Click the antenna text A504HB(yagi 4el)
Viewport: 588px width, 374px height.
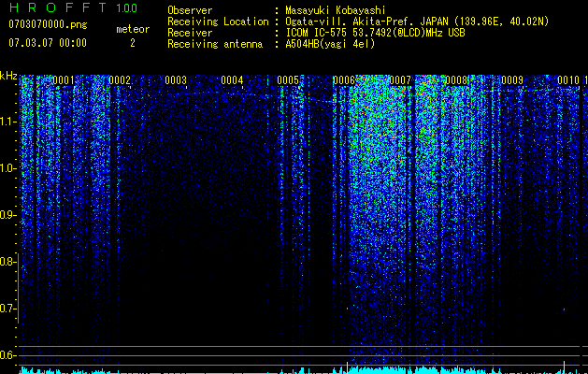coord(330,44)
